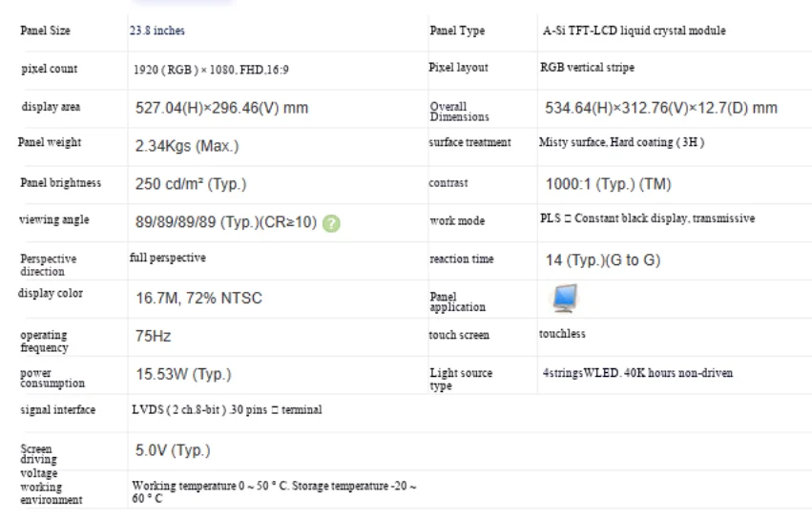Select the 'surface treatment' label
Viewport: 812px width, 519px height.
(x=469, y=142)
